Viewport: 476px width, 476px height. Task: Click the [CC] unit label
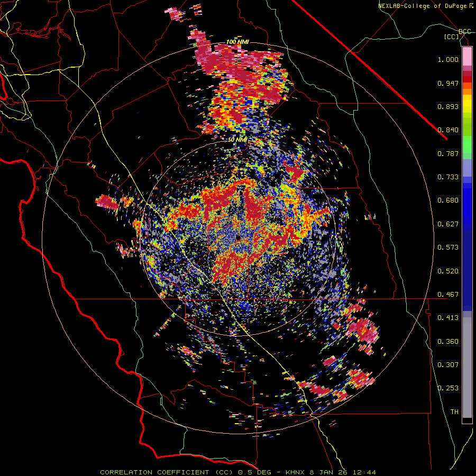click(x=452, y=36)
